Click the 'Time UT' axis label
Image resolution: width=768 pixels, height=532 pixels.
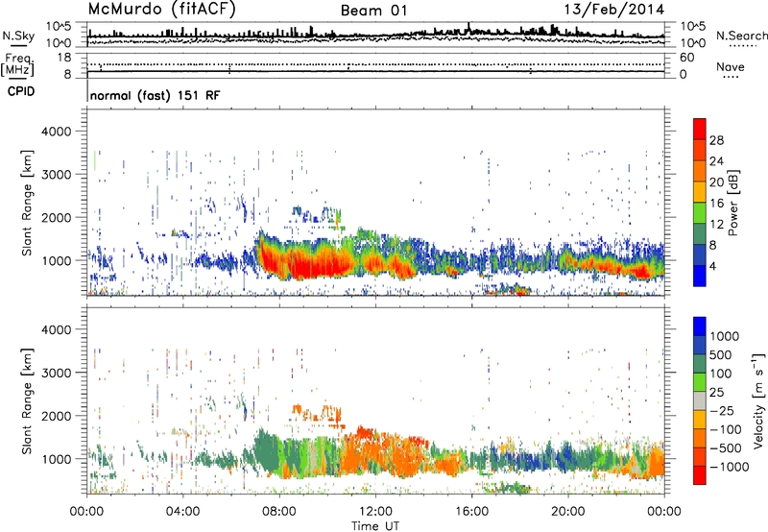(375, 526)
